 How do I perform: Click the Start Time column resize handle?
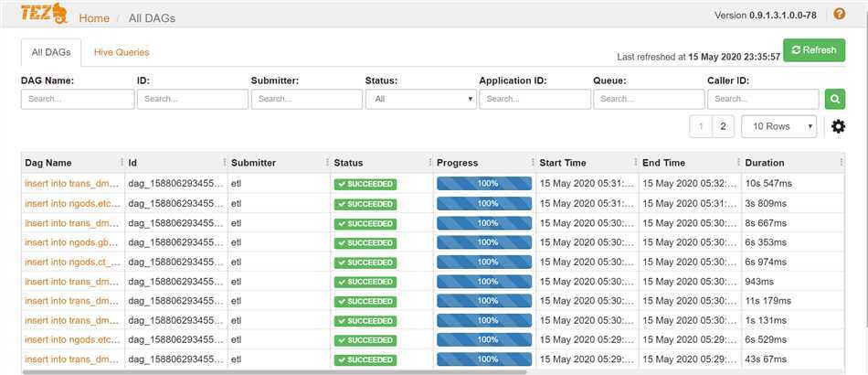[x=636, y=163]
